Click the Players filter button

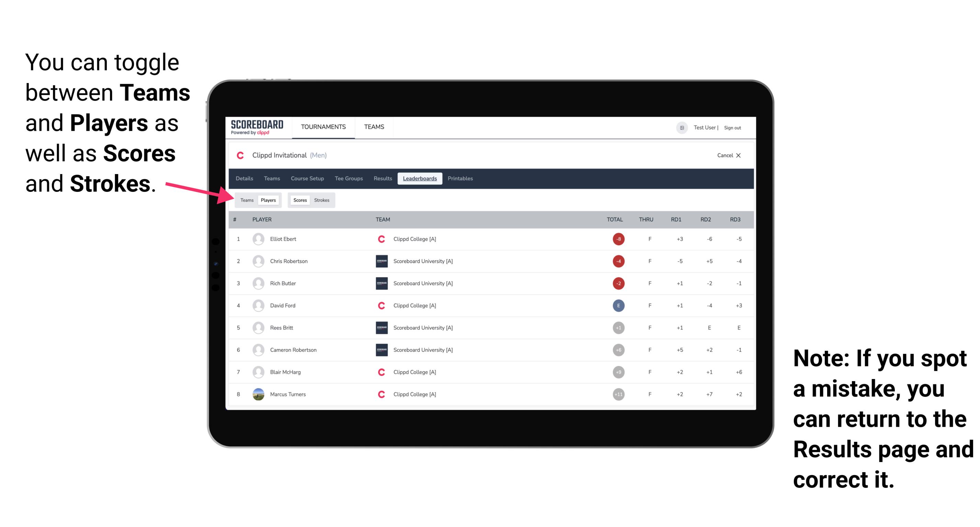pyautogui.click(x=267, y=200)
